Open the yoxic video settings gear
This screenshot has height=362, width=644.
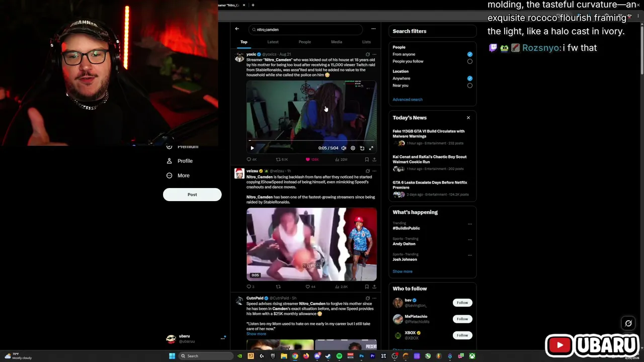[353, 148]
